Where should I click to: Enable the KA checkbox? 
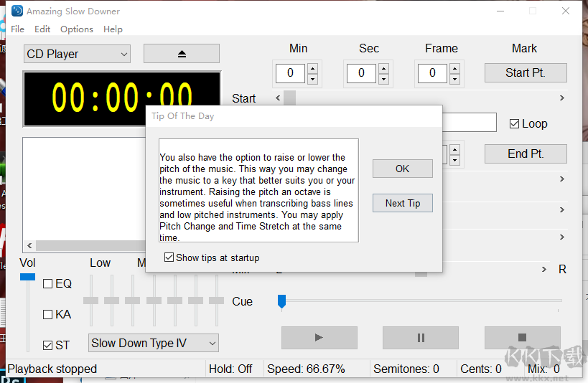pos(48,314)
